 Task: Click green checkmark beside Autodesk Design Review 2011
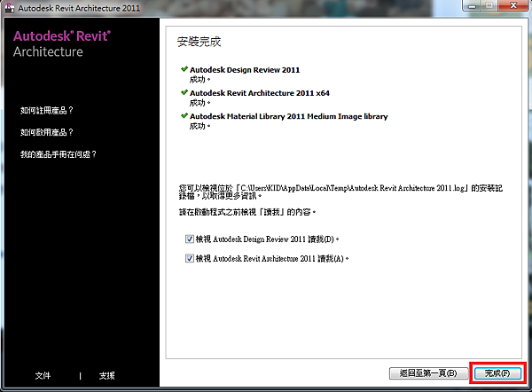point(184,69)
